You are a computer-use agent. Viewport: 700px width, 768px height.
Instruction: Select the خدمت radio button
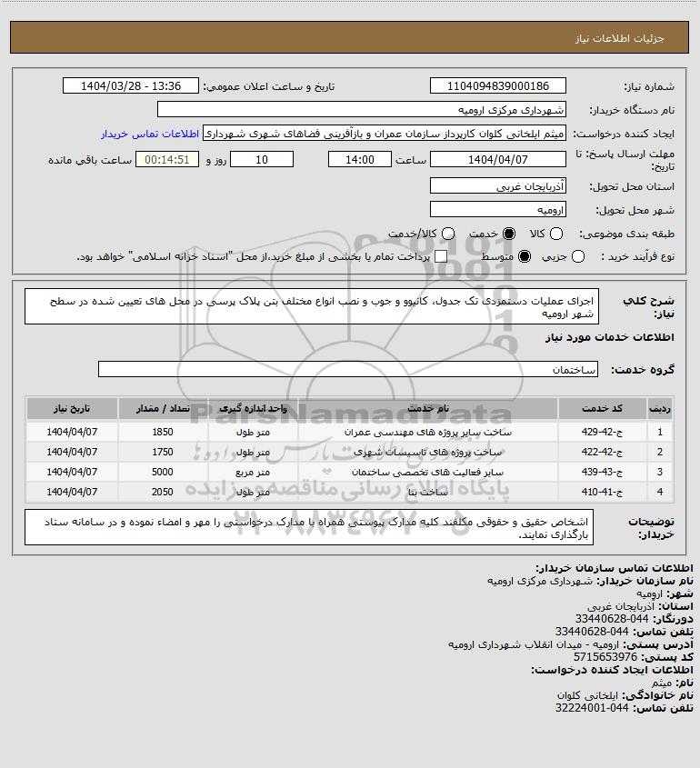coord(509,234)
